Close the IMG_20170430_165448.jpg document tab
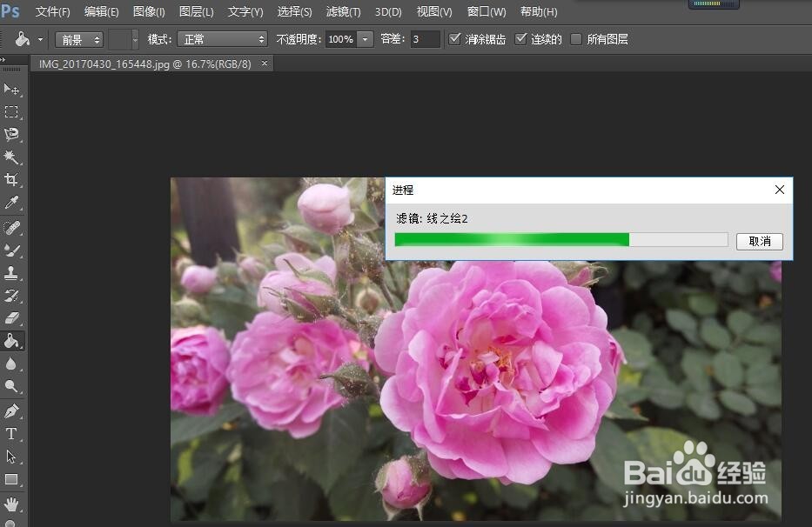 pos(265,63)
